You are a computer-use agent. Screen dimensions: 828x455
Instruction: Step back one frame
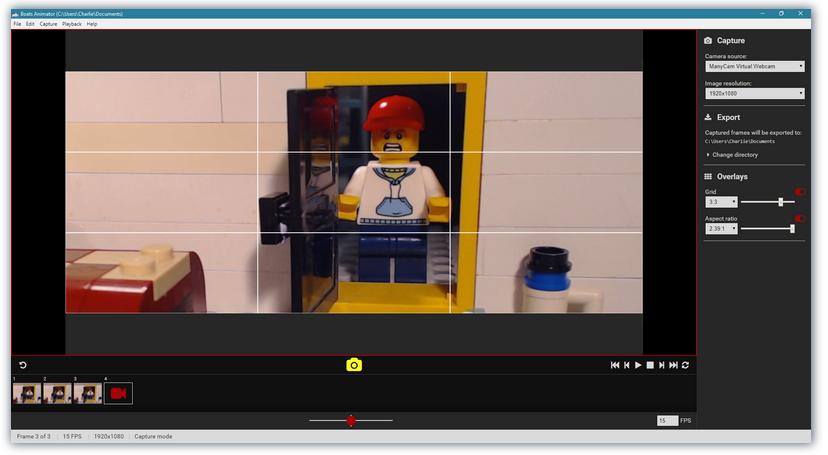click(x=627, y=365)
